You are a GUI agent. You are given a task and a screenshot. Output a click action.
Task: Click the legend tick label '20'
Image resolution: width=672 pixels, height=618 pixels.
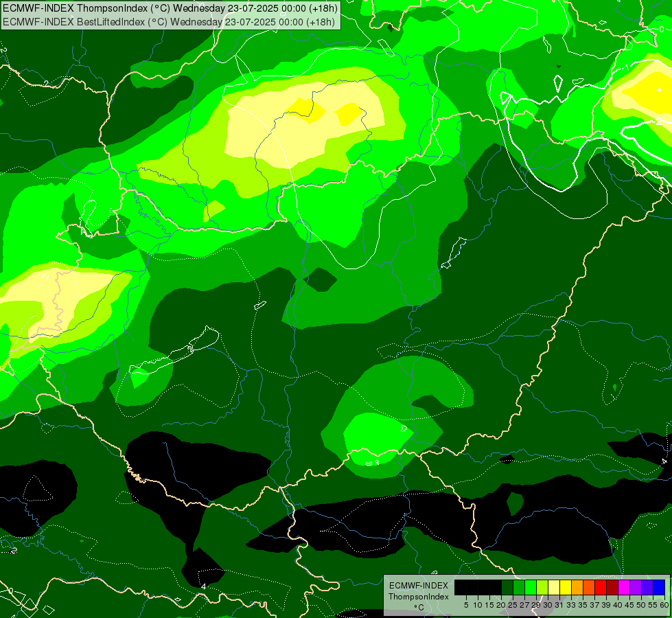(501, 605)
